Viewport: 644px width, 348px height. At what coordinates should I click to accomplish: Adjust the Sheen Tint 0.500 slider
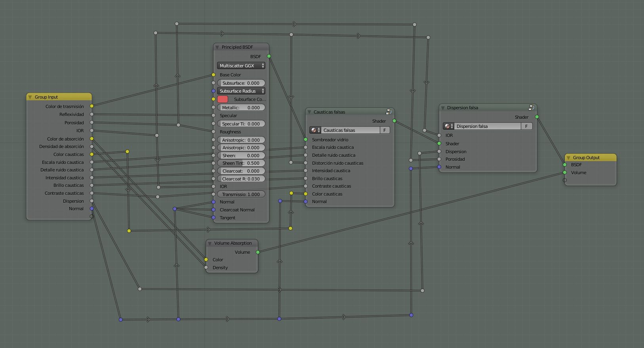(241, 163)
